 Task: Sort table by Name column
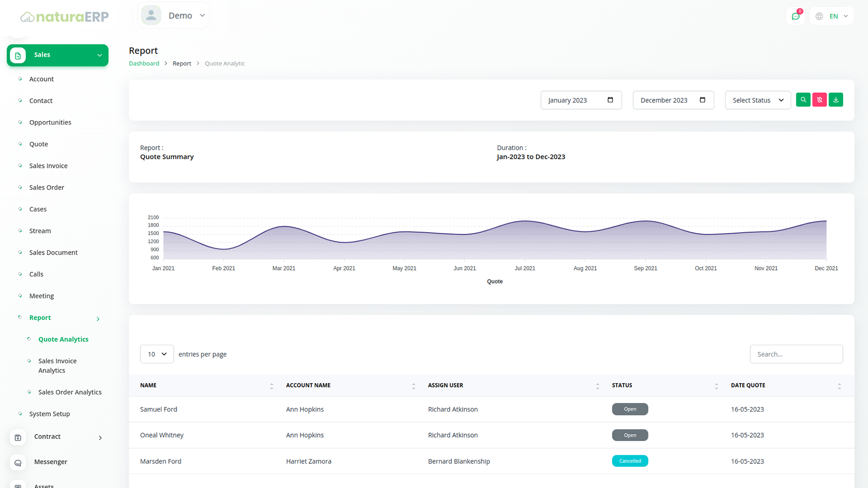point(271,386)
